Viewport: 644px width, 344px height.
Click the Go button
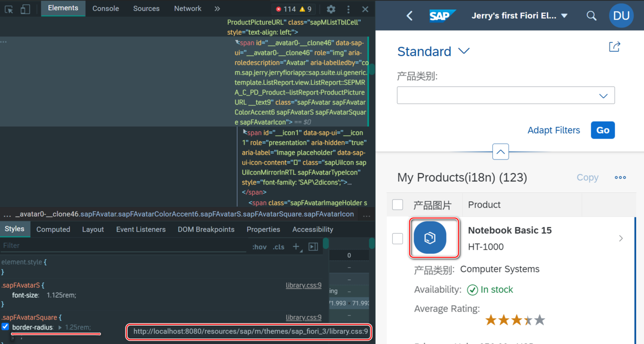point(603,130)
